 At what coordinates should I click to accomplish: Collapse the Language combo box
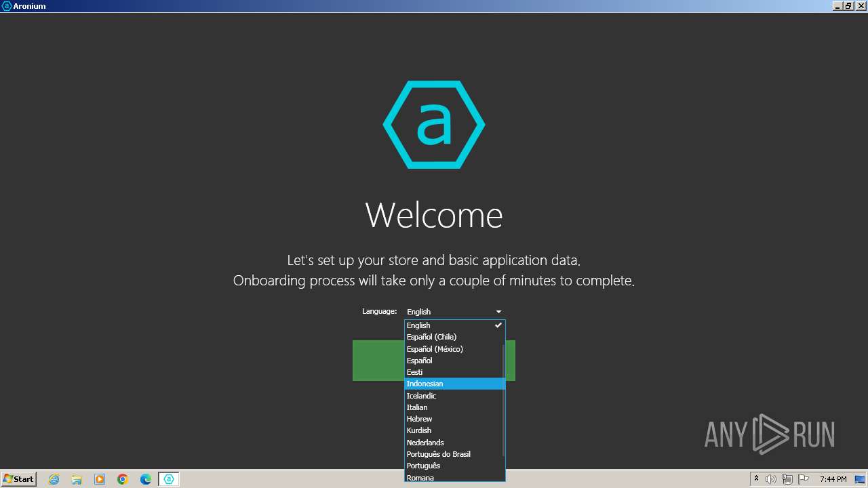(x=454, y=312)
